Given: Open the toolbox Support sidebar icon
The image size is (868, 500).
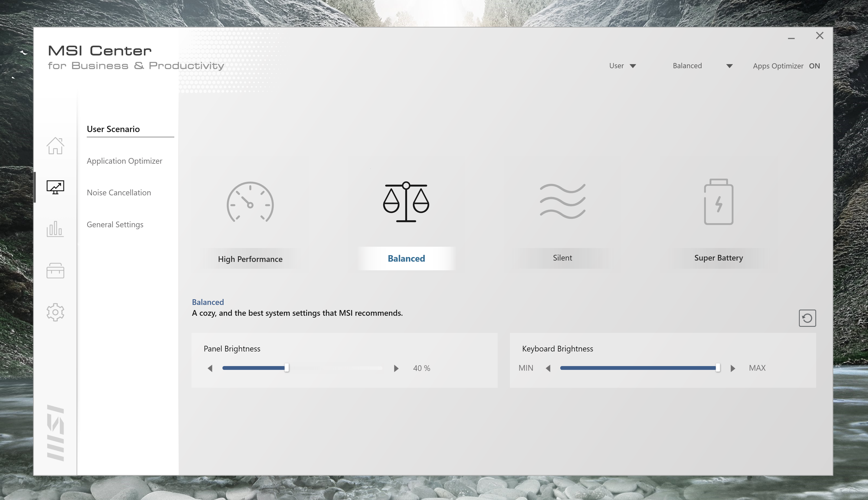Looking at the screenshot, I should [55, 271].
